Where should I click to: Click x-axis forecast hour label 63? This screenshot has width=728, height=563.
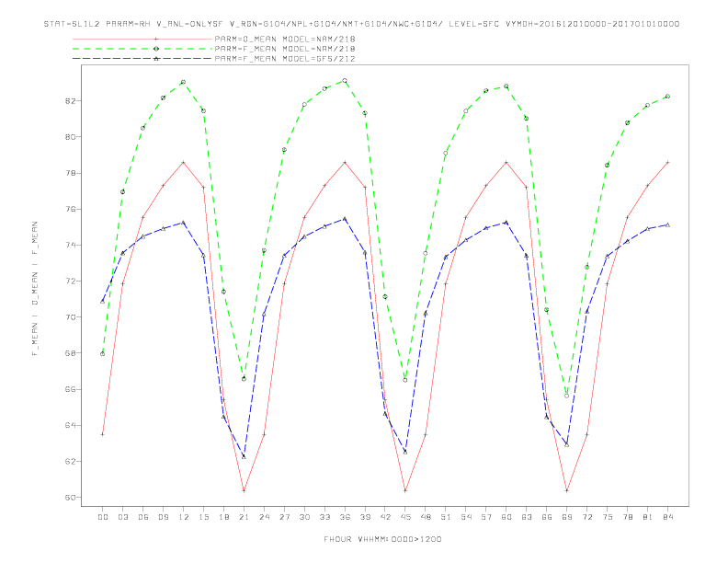[x=527, y=517]
